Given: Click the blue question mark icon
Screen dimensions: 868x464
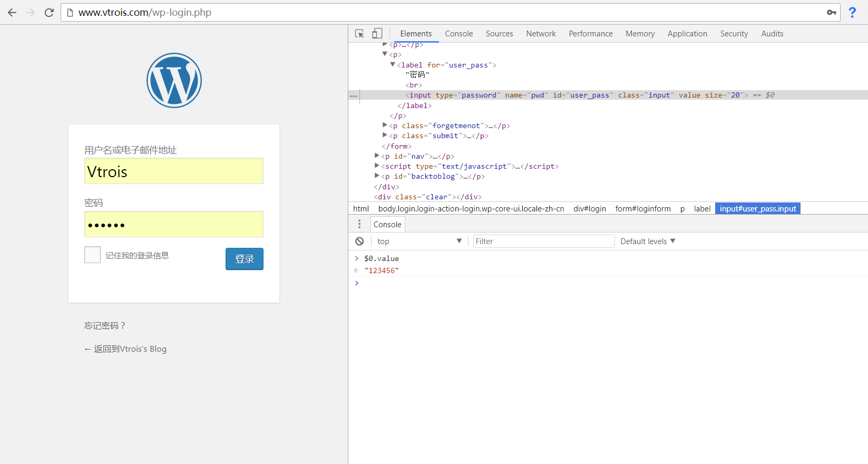Looking at the screenshot, I should [852, 13].
